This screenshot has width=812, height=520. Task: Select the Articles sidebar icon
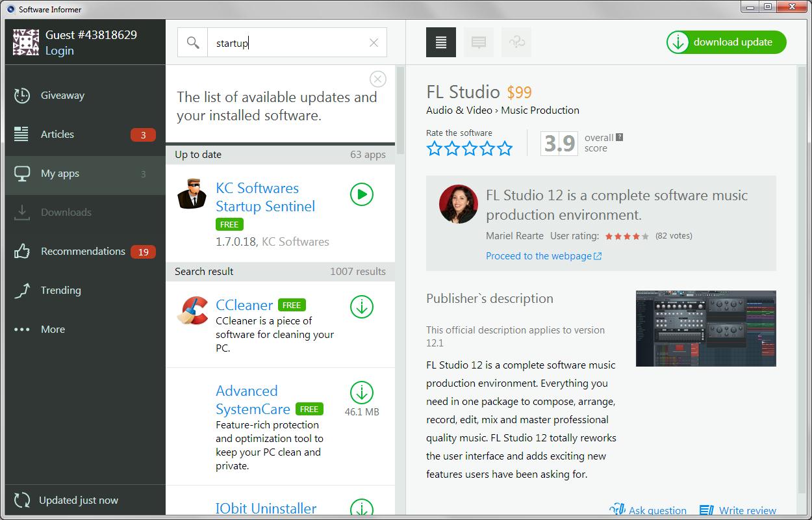point(20,134)
